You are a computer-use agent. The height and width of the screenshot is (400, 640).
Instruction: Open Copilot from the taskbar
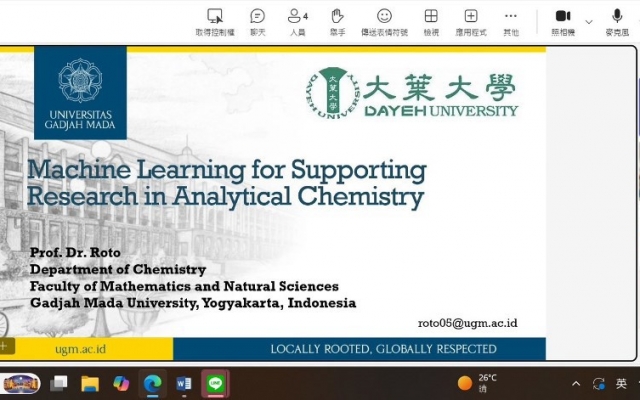point(121,383)
